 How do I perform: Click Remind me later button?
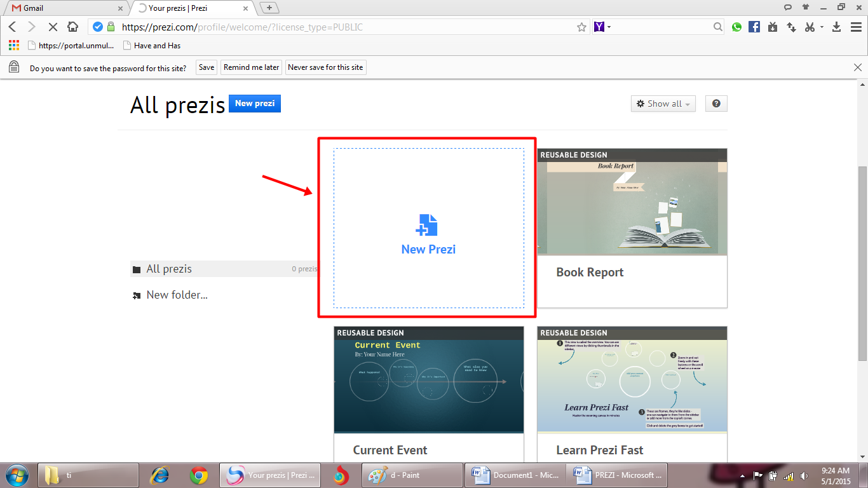tap(251, 67)
